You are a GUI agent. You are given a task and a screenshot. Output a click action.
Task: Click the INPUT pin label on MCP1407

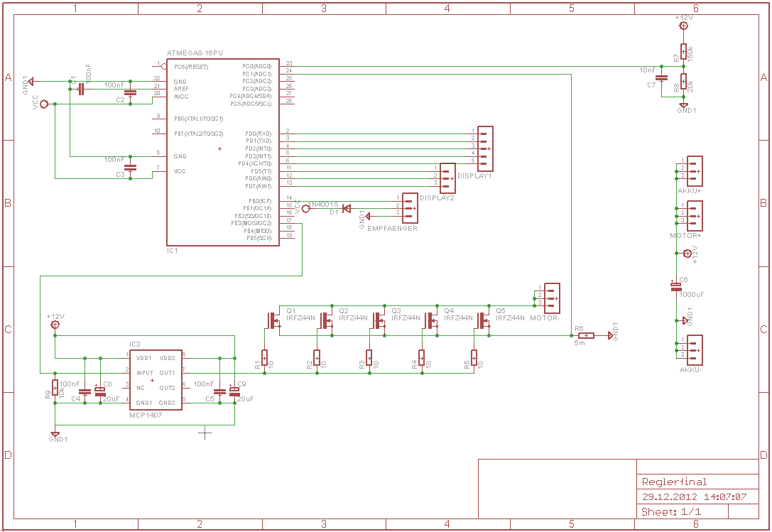(145, 373)
